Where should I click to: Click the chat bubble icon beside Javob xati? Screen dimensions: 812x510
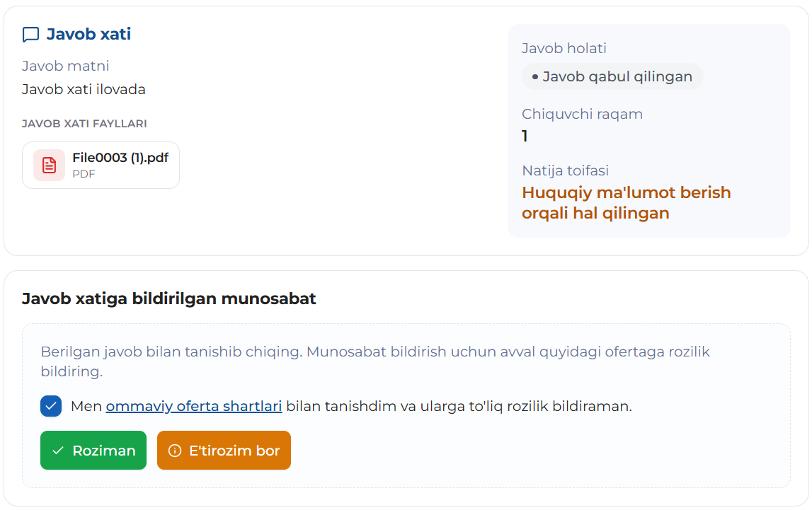(x=30, y=35)
